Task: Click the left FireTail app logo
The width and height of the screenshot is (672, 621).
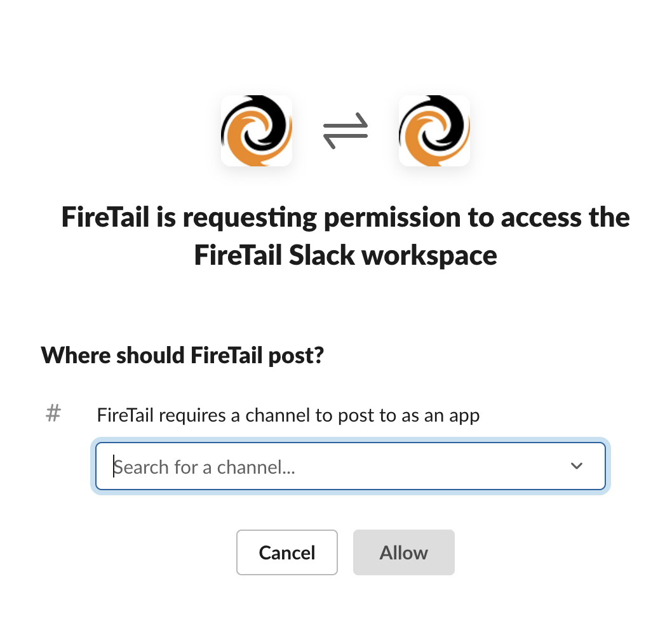Action: click(257, 131)
